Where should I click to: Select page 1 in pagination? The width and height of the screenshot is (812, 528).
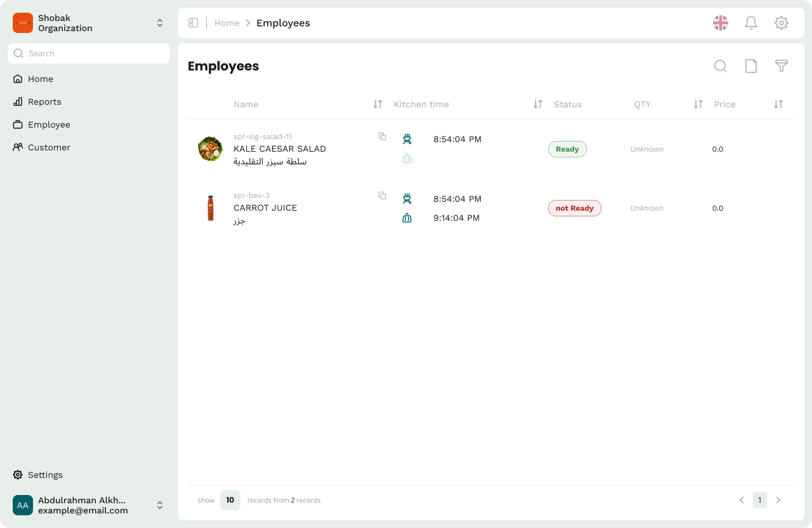coord(760,500)
